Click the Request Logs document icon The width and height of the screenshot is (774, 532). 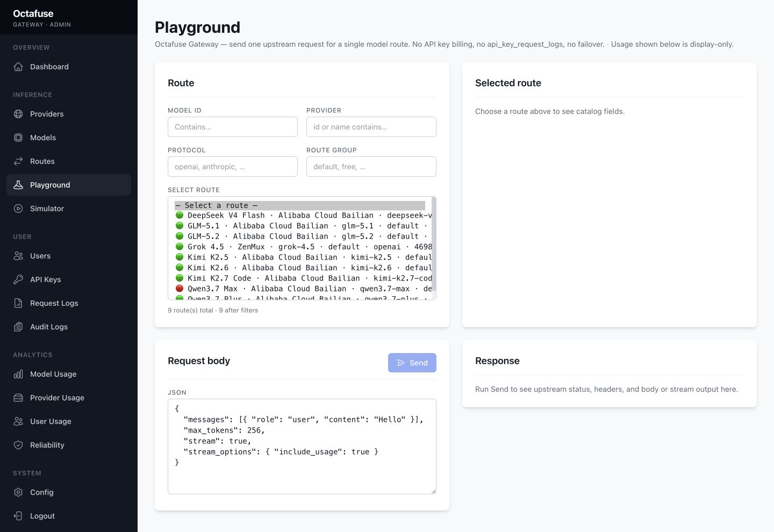18,303
